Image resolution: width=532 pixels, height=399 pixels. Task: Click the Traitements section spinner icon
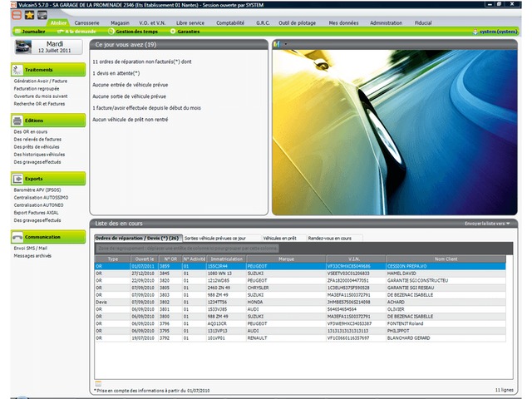[17, 70]
